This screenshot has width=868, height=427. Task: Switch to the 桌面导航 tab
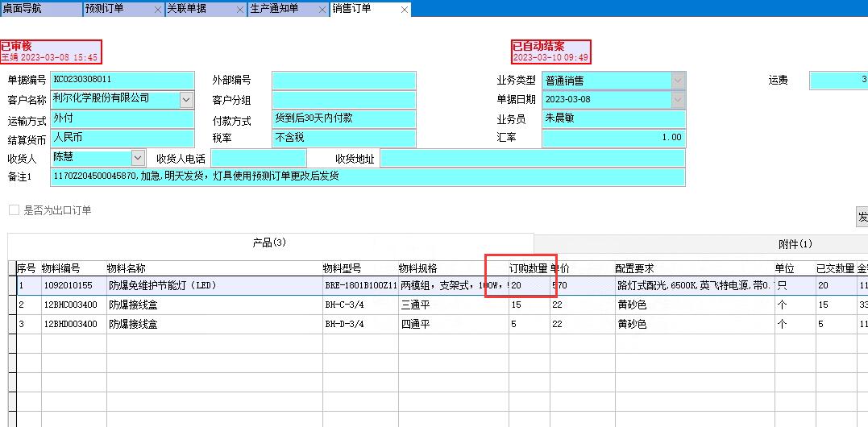(x=40, y=9)
